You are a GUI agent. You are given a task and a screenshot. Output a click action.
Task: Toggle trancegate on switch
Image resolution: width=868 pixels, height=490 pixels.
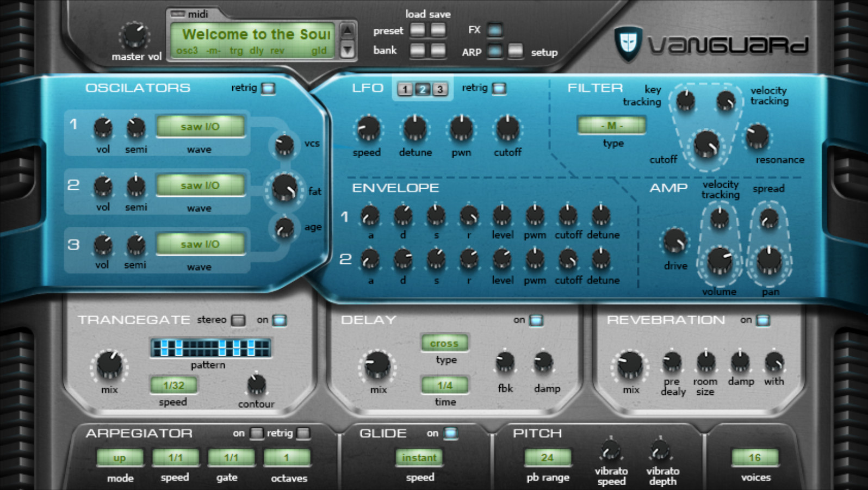[x=280, y=320]
